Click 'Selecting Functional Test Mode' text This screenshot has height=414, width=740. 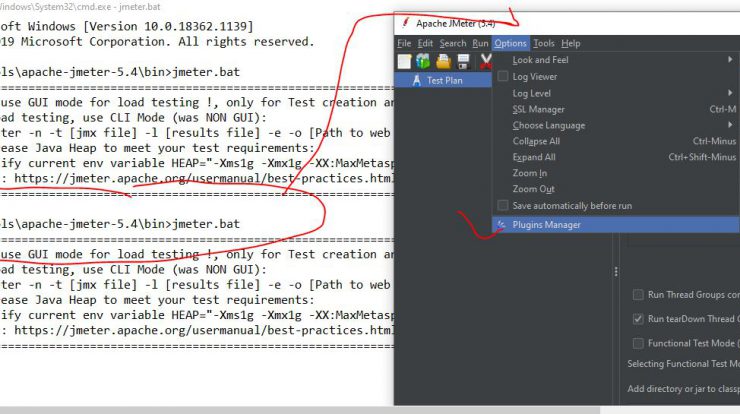pyautogui.click(x=683, y=364)
